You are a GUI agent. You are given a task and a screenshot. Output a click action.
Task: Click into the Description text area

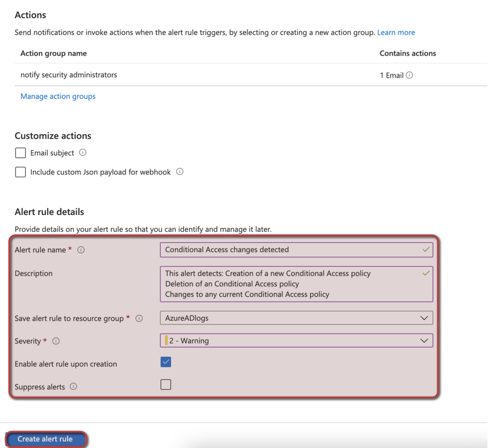pos(291,284)
